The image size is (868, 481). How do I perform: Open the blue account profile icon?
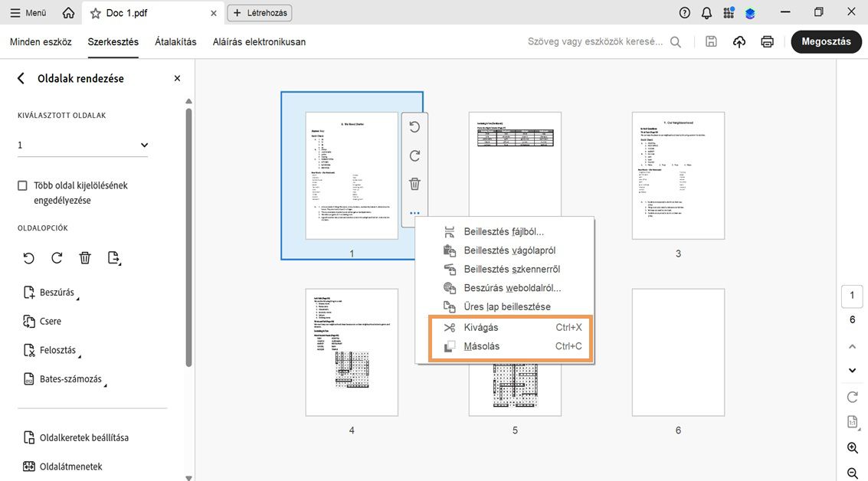[x=750, y=13]
